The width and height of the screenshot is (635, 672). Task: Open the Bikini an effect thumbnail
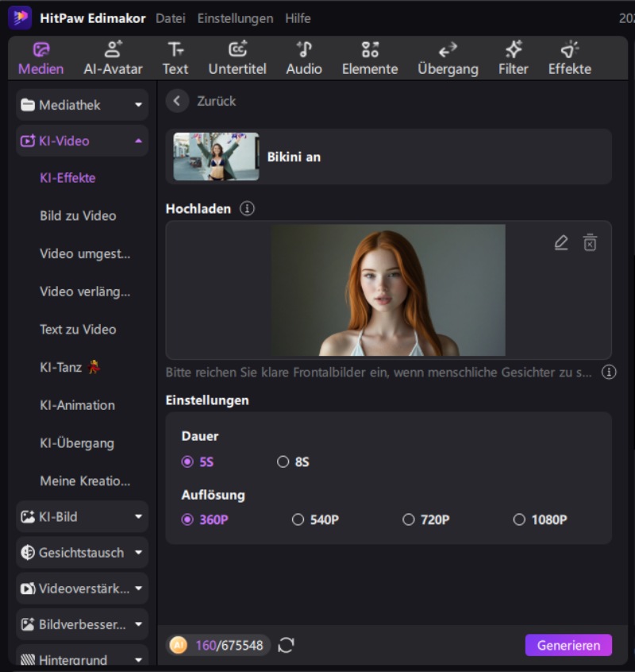[215, 156]
